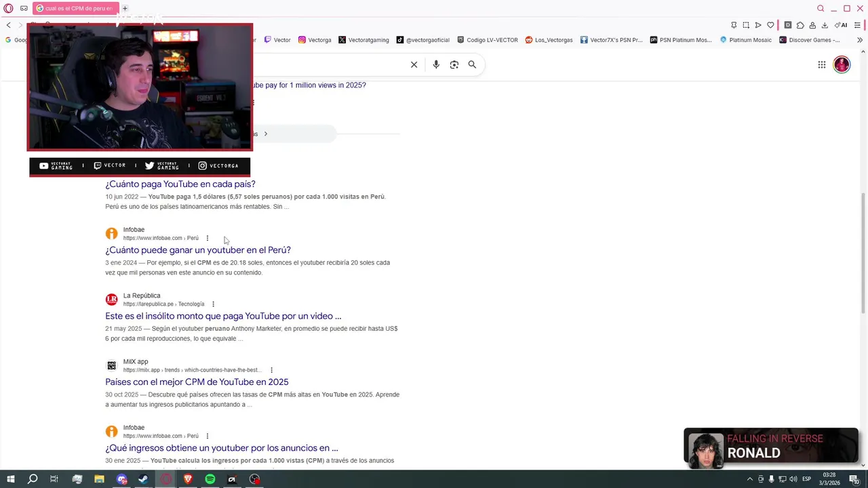Screen dimensions: 868x488
Task: Clear the Google search box with X
Action: (414, 64)
